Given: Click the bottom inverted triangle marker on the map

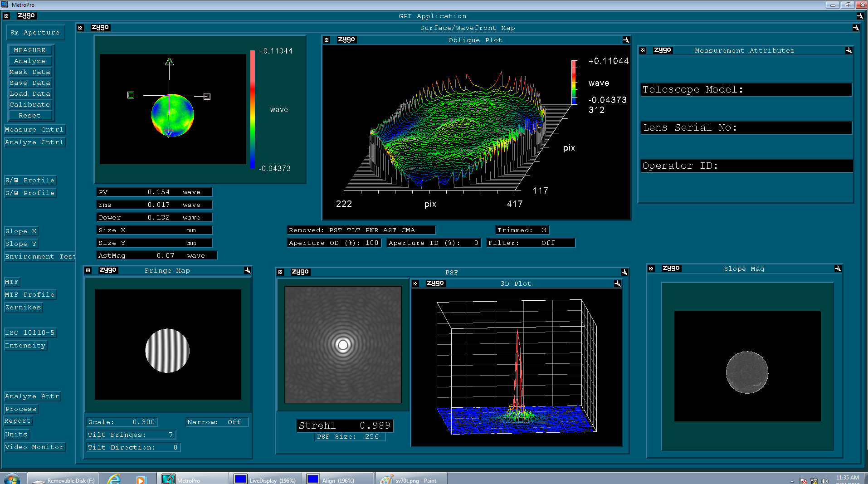Looking at the screenshot, I should coord(168,133).
